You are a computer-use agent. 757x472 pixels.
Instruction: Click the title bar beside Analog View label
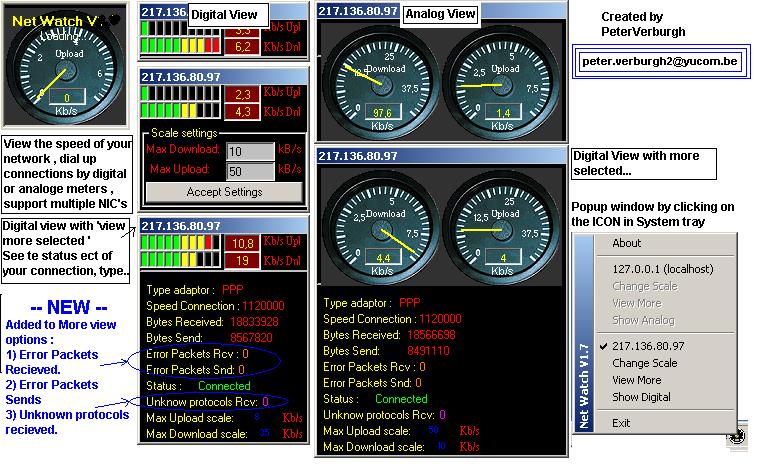441,11
